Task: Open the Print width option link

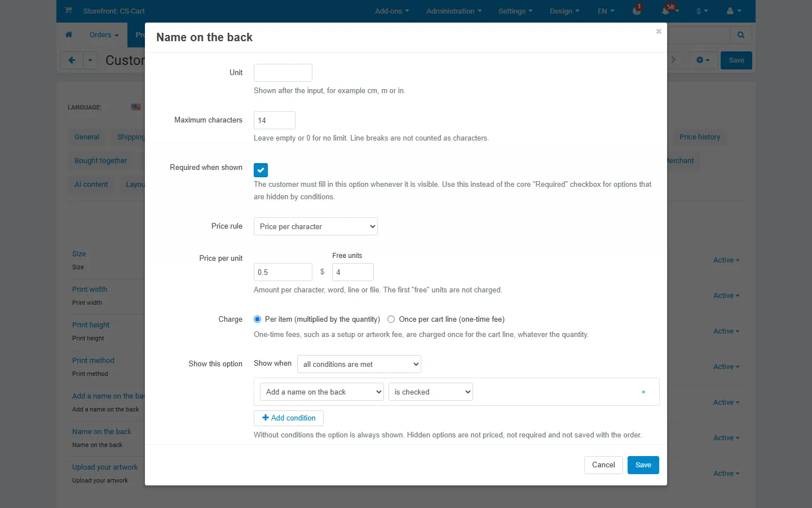Action: coord(90,290)
